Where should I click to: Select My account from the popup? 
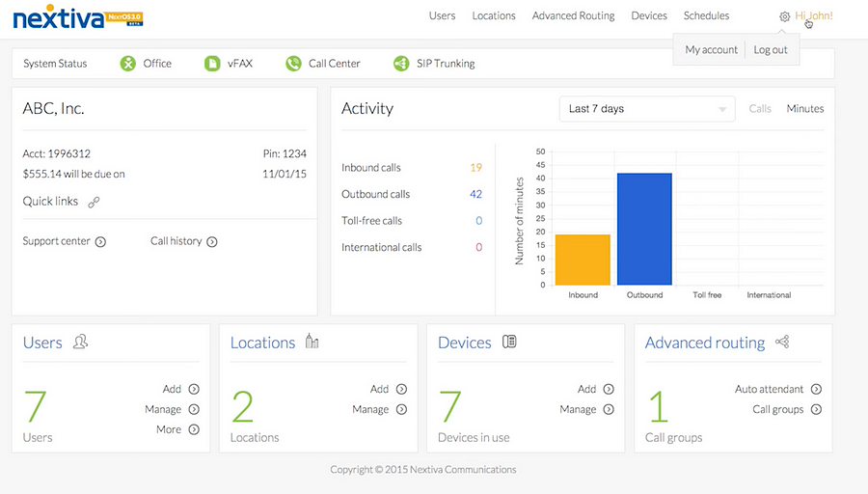(712, 50)
